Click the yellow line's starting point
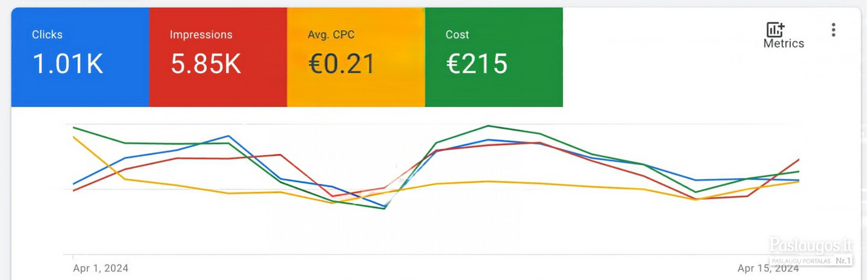This screenshot has height=280, width=868. 73,137
